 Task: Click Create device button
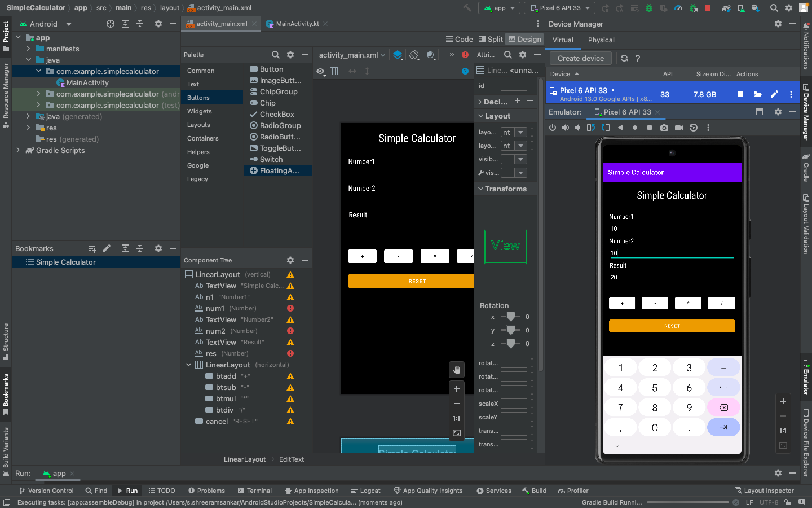(x=581, y=58)
